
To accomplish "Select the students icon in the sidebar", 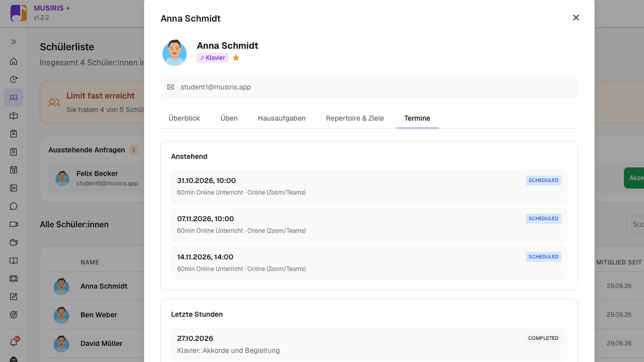I will pos(14,98).
